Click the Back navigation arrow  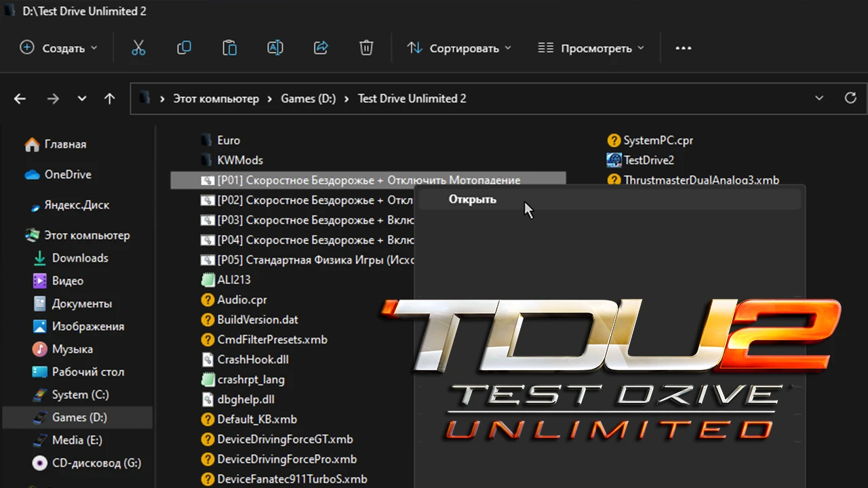(20, 98)
